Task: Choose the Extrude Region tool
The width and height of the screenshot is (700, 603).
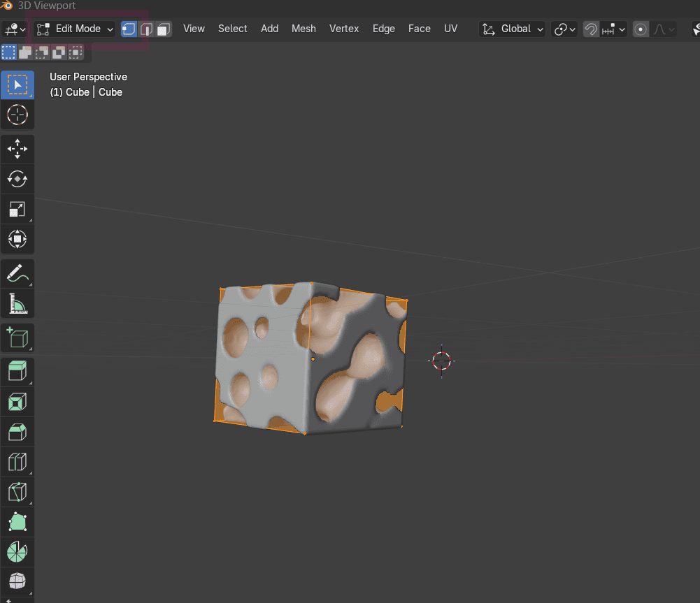Action: tap(17, 371)
